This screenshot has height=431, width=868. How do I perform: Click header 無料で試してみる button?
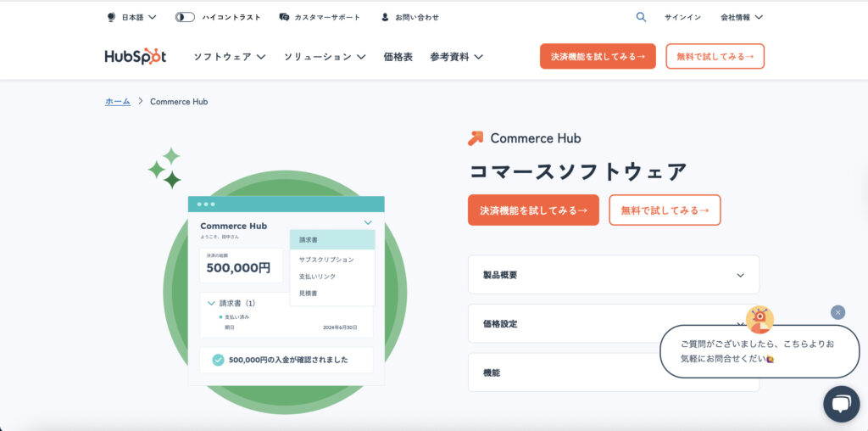click(x=715, y=57)
